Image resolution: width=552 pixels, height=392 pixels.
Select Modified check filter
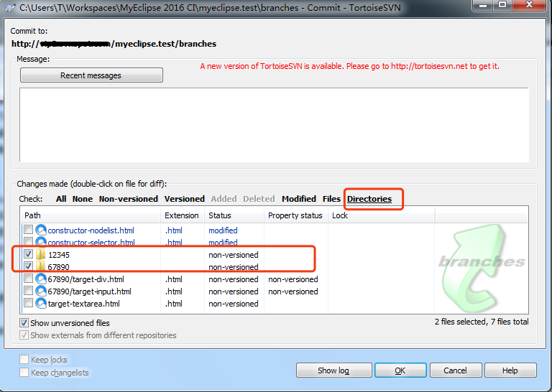pyautogui.click(x=299, y=199)
